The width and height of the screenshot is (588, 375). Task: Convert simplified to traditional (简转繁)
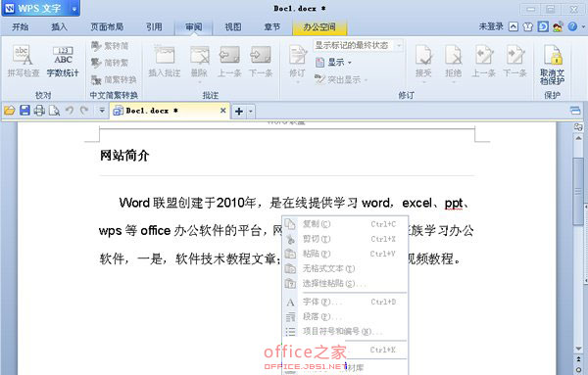110,63
